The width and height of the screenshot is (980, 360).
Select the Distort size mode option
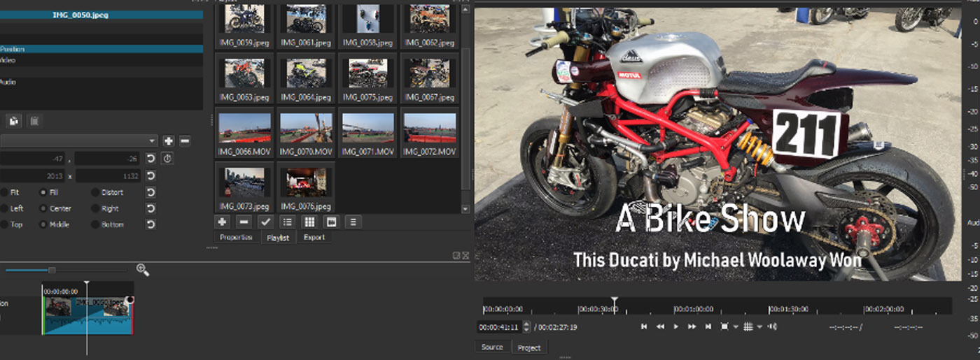[x=95, y=192]
